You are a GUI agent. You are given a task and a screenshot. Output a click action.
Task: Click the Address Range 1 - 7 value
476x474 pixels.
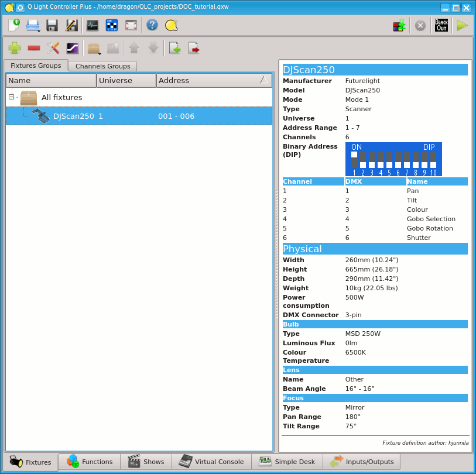[x=352, y=128]
